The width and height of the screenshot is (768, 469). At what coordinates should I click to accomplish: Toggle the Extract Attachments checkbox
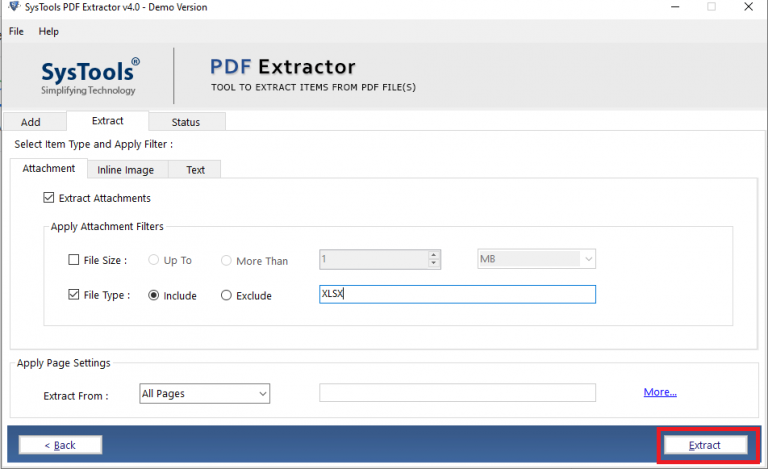tap(48, 198)
